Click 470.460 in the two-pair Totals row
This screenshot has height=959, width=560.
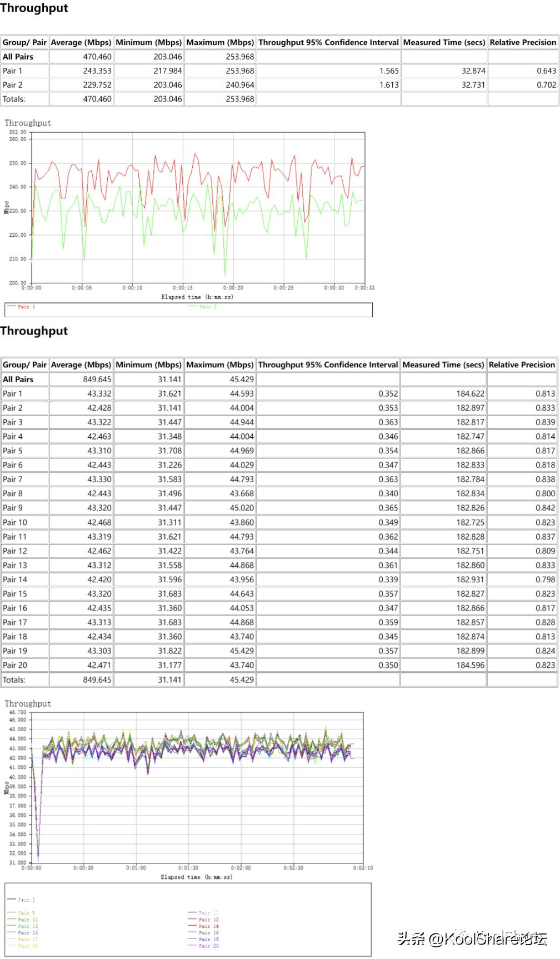pos(97,99)
